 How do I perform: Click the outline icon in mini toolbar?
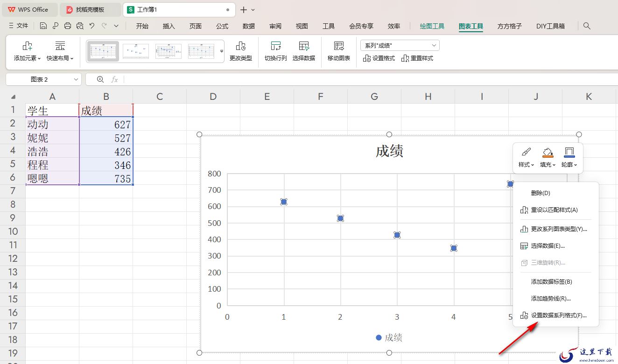point(569,152)
